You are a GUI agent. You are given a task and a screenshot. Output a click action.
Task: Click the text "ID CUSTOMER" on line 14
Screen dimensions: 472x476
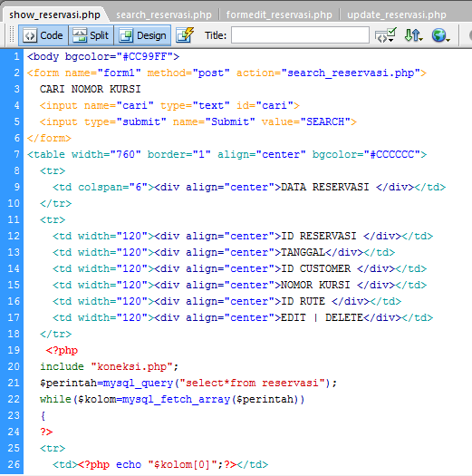315,268
